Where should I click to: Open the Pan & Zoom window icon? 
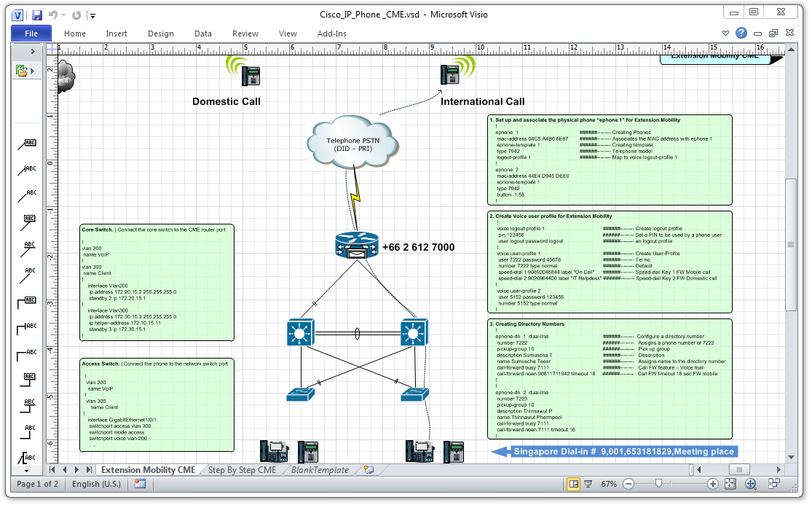click(x=751, y=484)
